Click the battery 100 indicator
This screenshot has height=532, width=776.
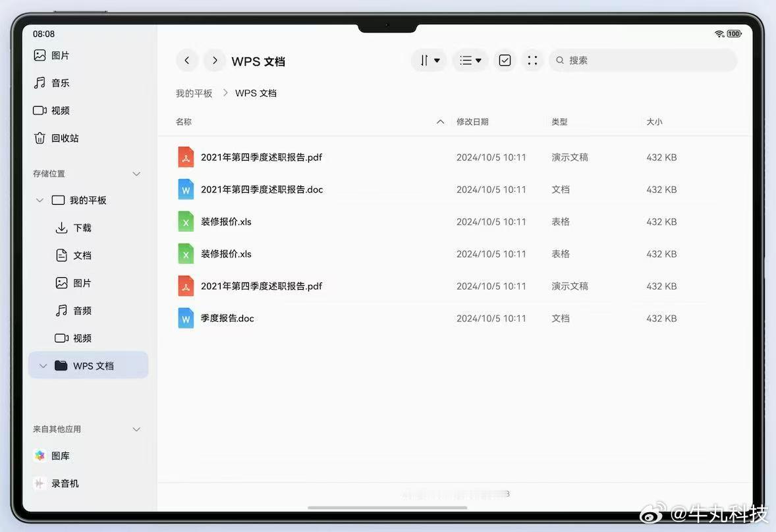734,34
